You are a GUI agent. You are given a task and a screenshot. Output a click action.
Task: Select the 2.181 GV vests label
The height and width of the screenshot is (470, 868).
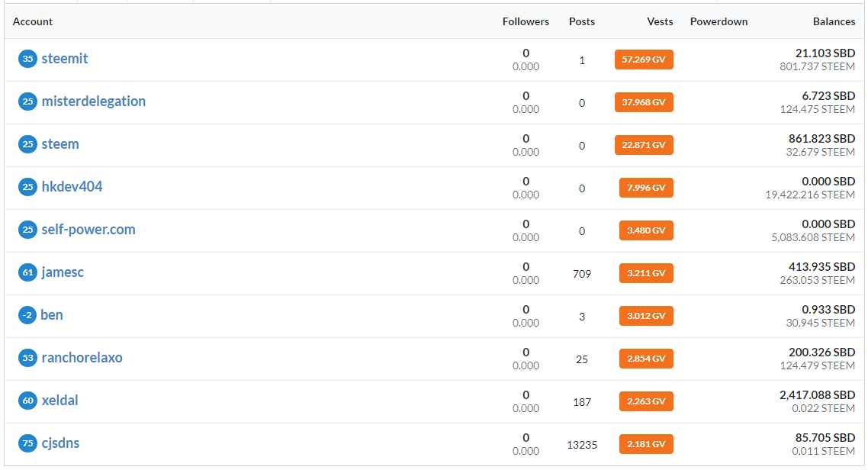646,444
